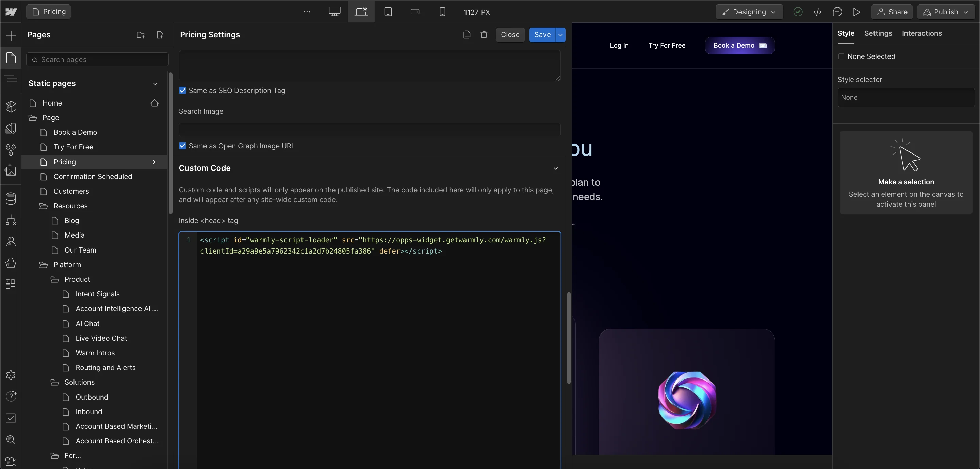Image resolution: width=980 pixels, height=469 pixels.
Task: Open the code export icon
Action: 818,12
